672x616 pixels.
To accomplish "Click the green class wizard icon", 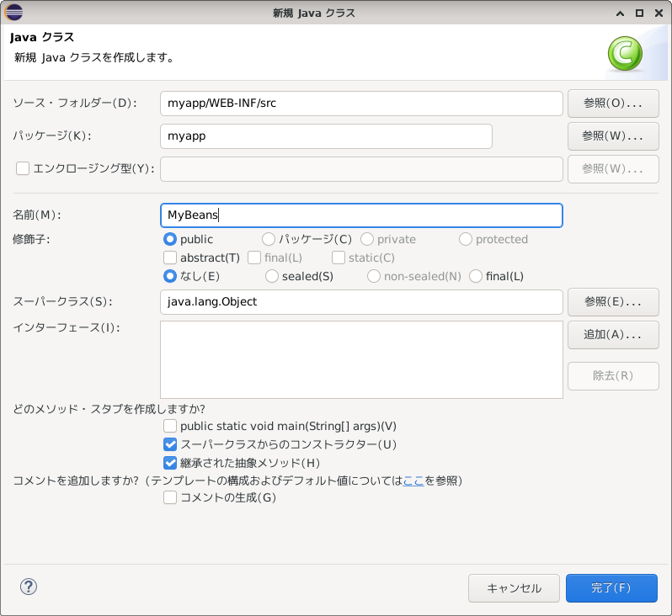I will [x=625, y=54].
